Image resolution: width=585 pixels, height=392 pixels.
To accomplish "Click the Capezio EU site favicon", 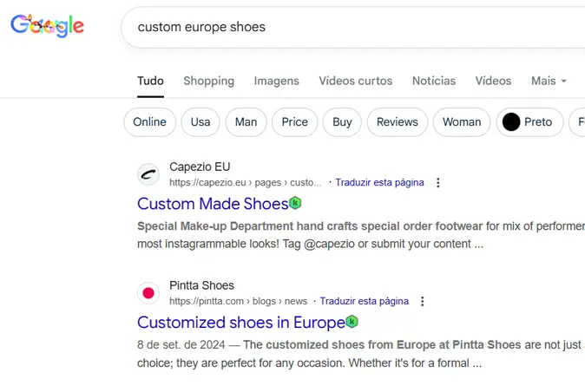I will (x=148, y=175).
